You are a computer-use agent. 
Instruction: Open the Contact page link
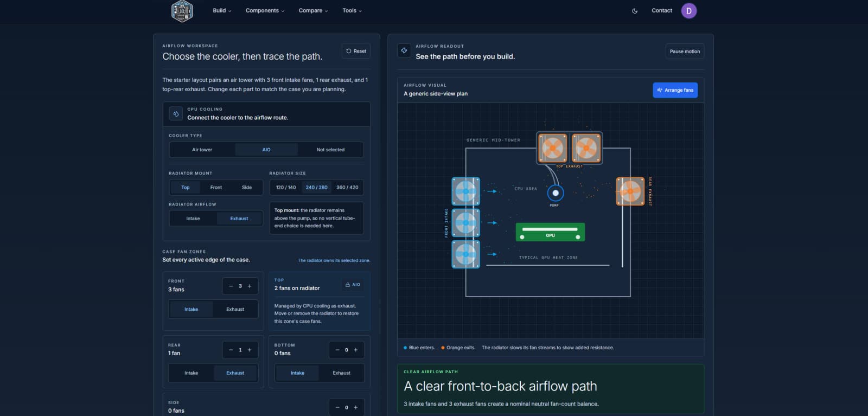662,11
